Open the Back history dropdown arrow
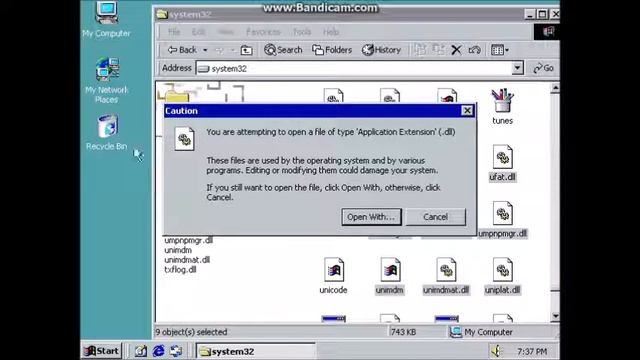Viewport: 640px width, 360px height. tap(205, 50)
